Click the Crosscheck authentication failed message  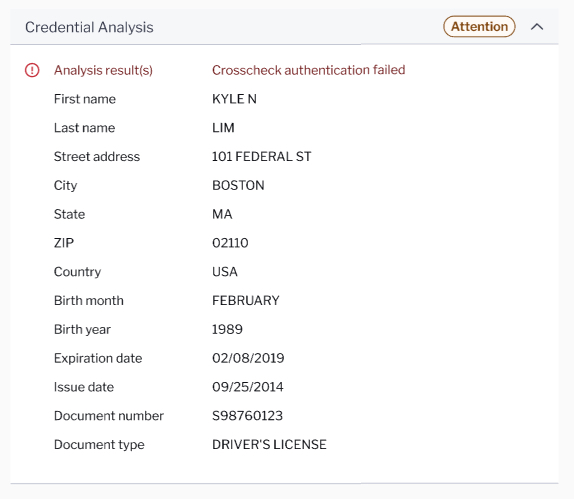(308, 70)
